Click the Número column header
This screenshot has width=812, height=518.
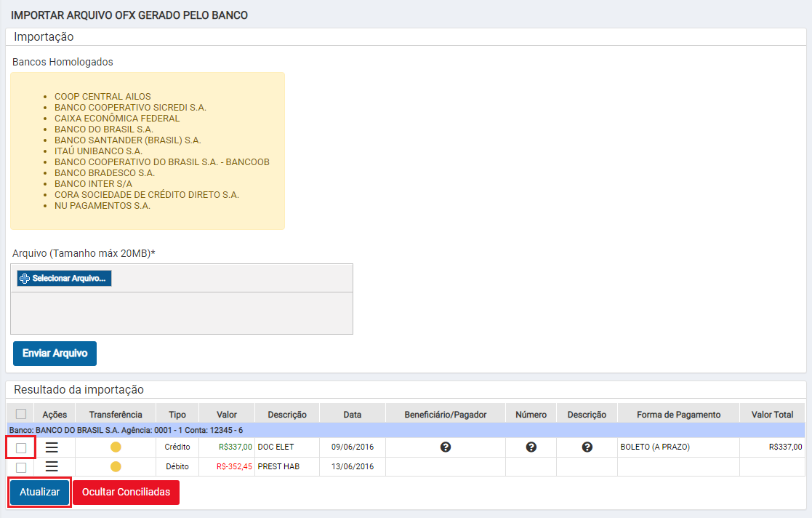pos(531,414)
